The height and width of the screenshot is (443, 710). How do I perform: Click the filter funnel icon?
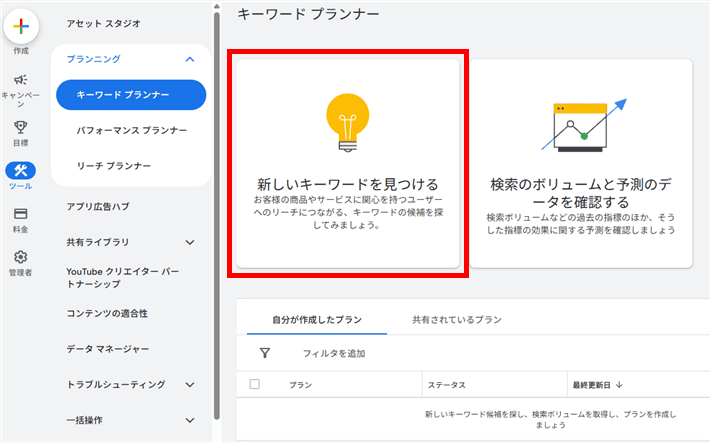(265, 353)
